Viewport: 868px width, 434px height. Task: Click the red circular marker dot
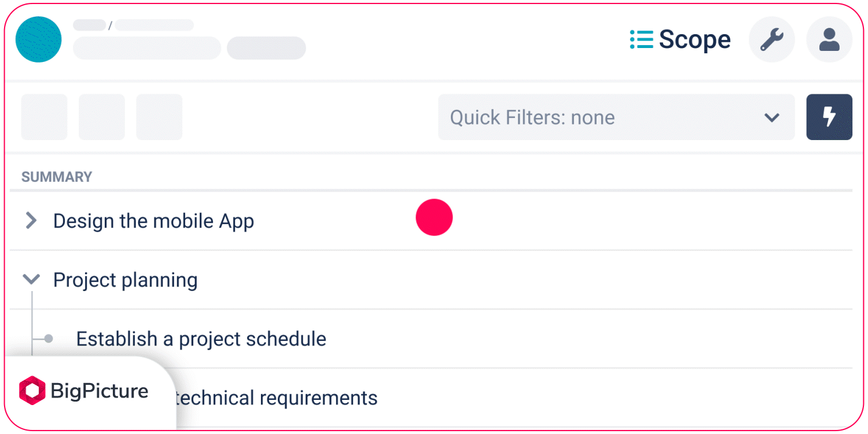coord(434,218)
